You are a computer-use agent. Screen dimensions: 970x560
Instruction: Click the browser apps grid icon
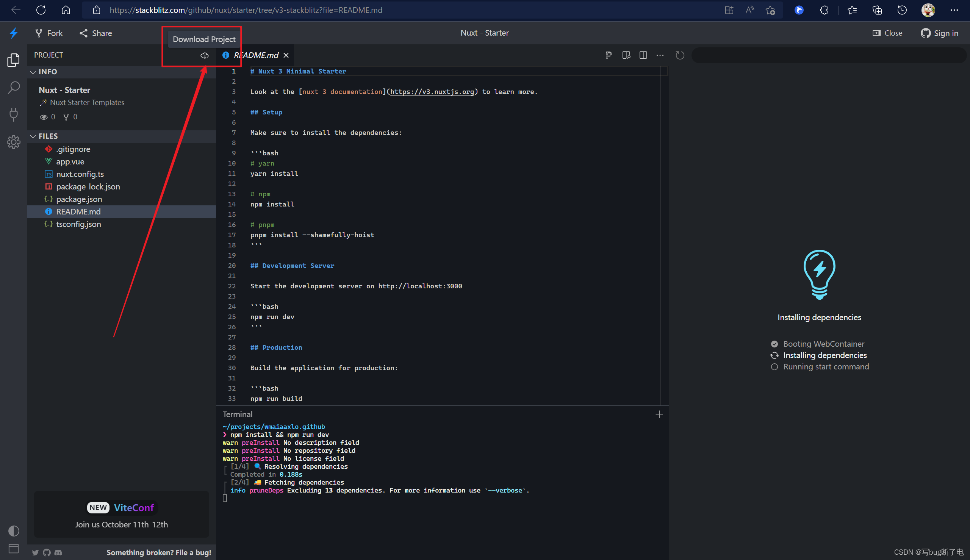click(x=729, y=10)
